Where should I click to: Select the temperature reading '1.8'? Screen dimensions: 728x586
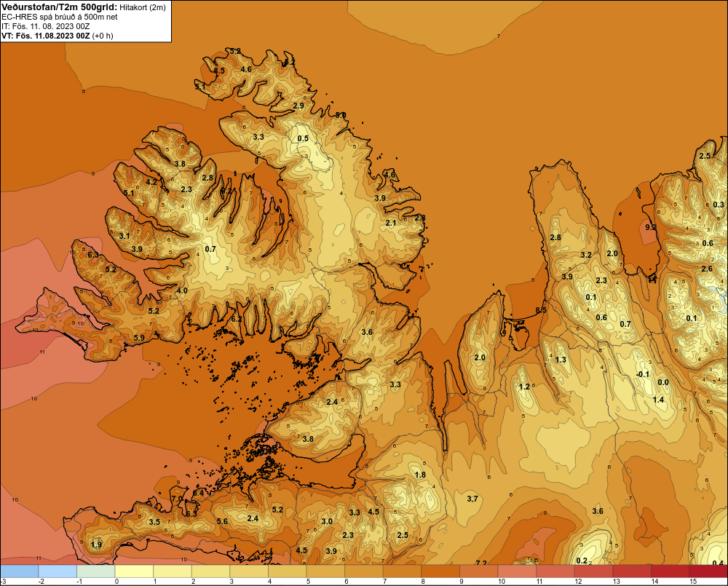(420, 475)
